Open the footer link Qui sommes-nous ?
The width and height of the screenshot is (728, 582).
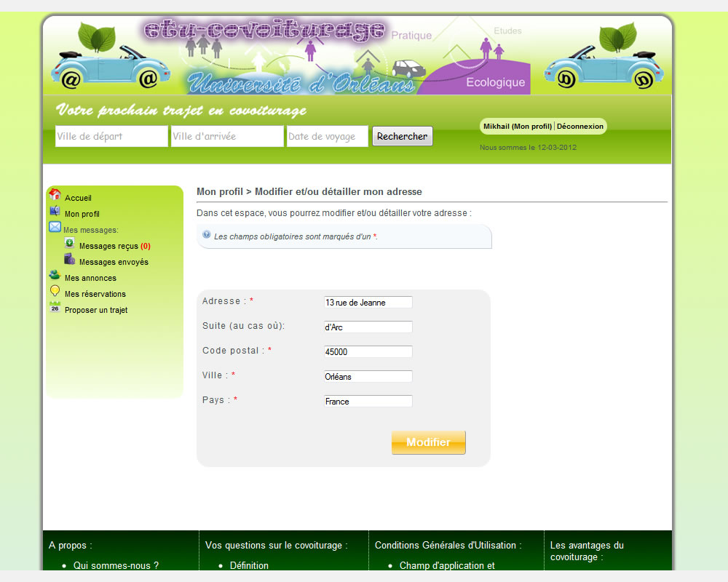point(116,565)
